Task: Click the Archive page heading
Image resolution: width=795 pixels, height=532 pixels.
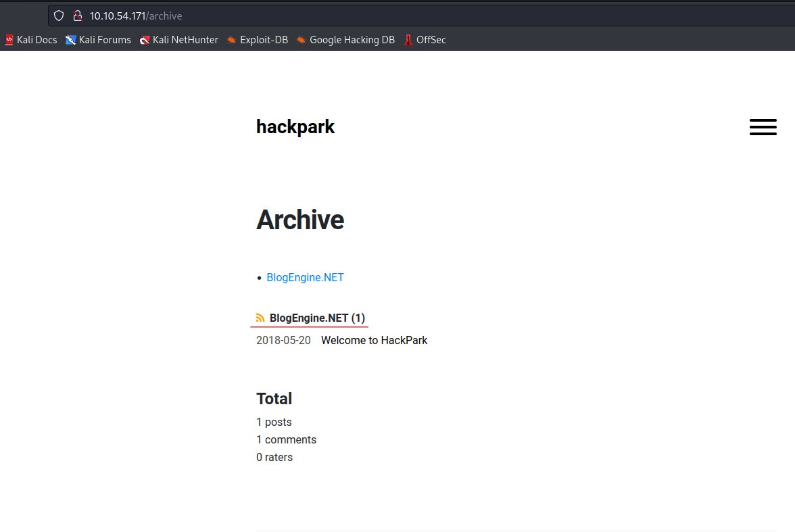Action: click(x=300, y=220)
